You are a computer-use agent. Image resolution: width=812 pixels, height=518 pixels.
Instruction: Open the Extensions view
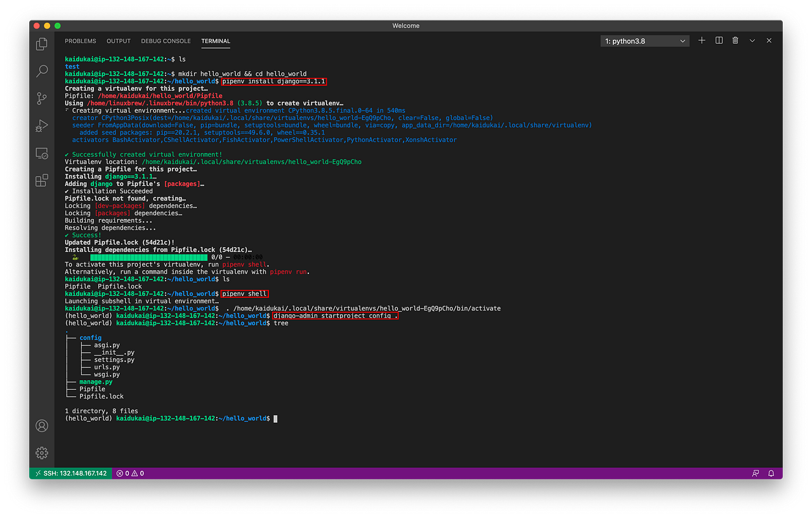point(42,180)
